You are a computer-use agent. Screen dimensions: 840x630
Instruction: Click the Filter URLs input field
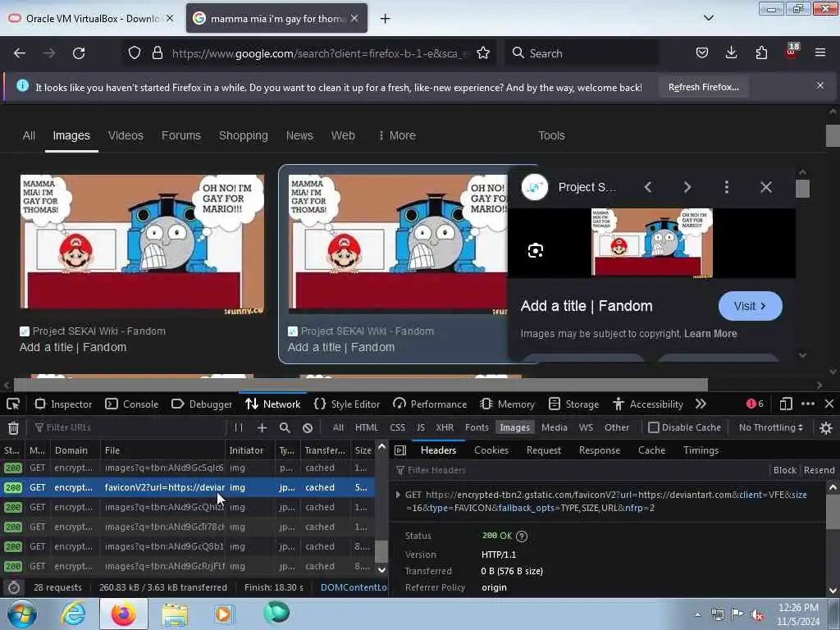130,427
